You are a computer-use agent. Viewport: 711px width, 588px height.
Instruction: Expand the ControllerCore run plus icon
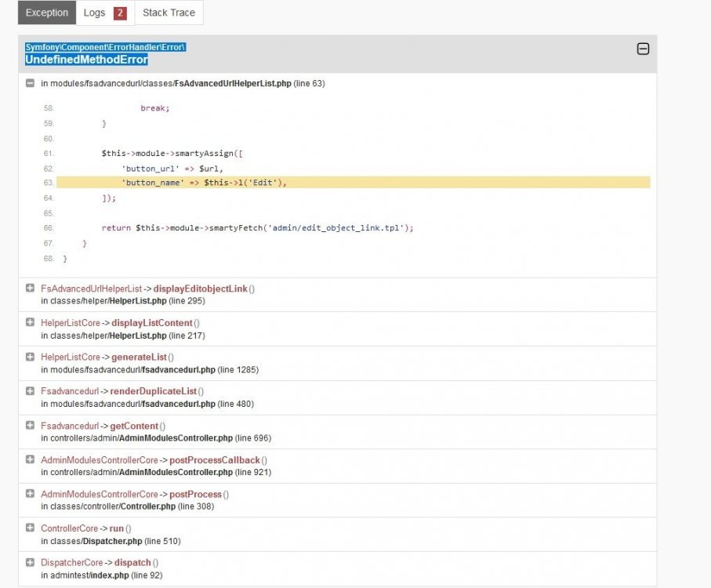click(30, 528)
